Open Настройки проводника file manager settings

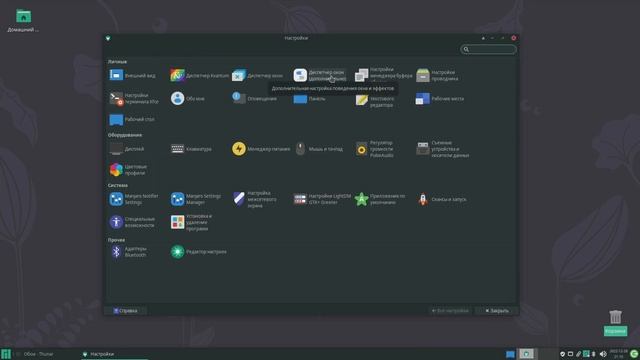click(x=438, y=76)
